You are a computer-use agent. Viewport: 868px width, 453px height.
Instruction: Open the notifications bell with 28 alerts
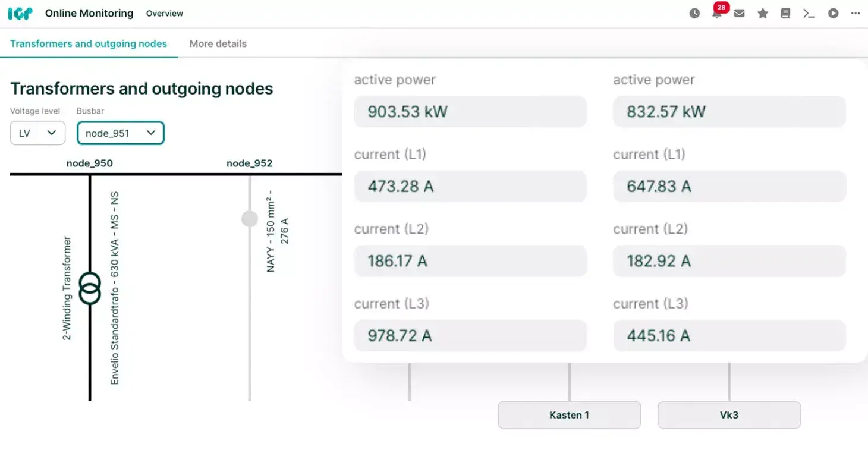coord(717,13)
